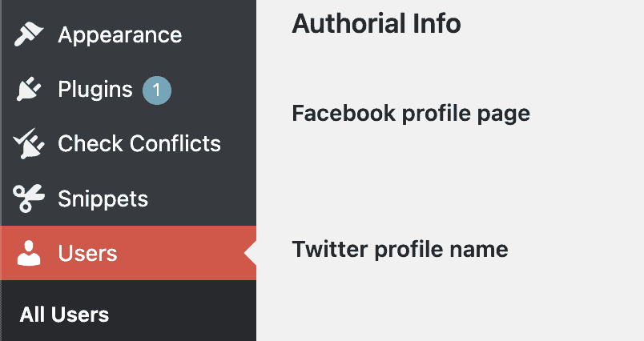Image resolution: width=644 pixels, height=341 pixels.
Task: Select the highlighted Users menu label
Action: tap(87, 253)
